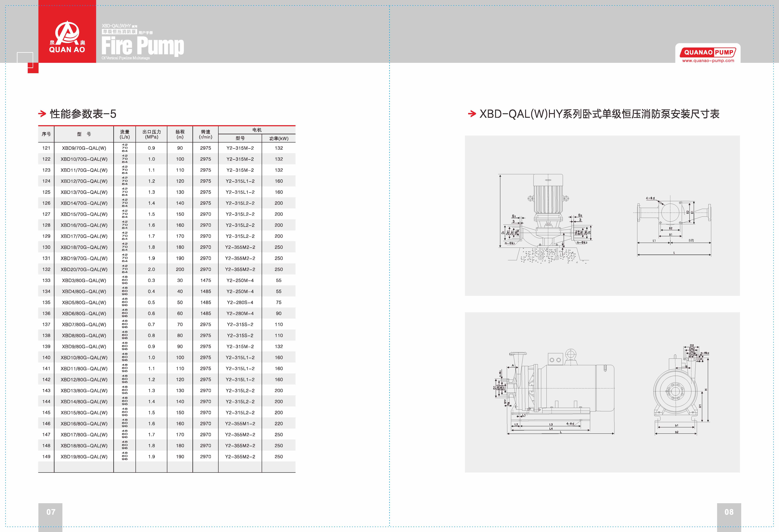Image resolution: width=779 pixels, height=532 pixels.
Task: Click power value 75 in row 135
Action: (x=279, y=303)
